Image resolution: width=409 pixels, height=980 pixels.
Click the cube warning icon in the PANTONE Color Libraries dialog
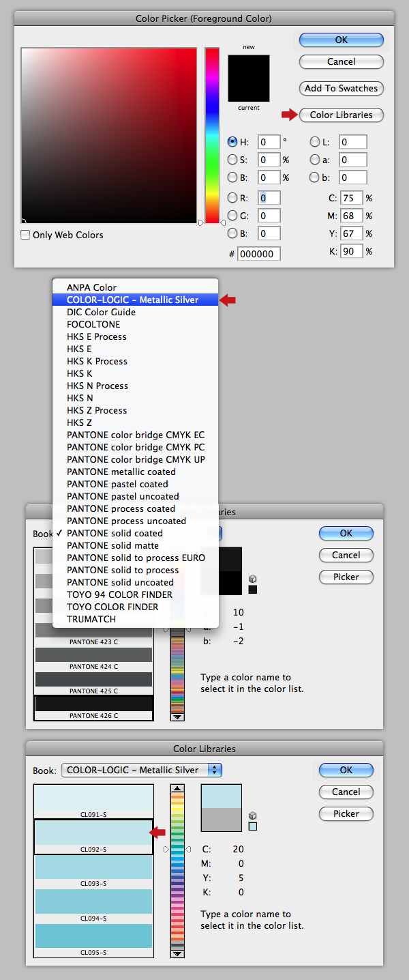pyautogui.click(x=253, y=579)
